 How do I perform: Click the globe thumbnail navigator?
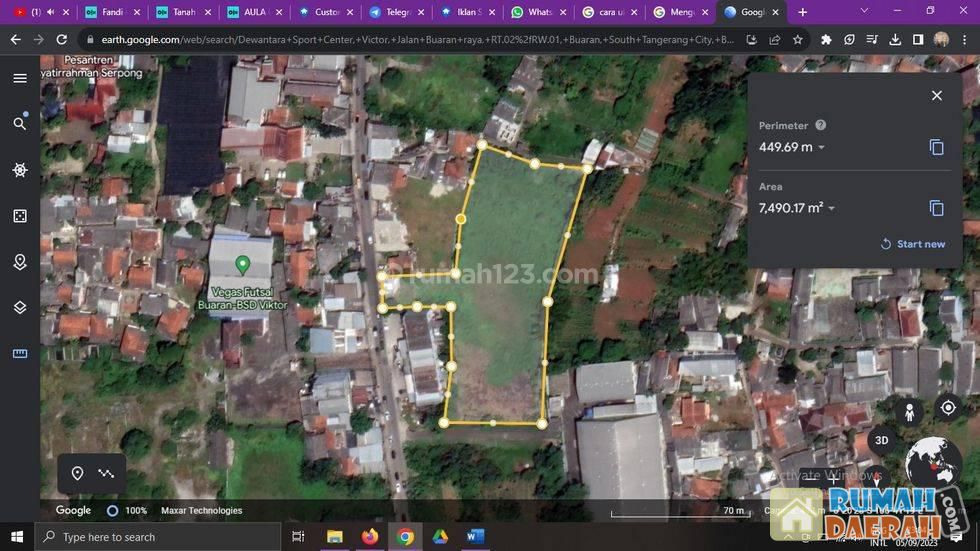click(x=933, y=464)
